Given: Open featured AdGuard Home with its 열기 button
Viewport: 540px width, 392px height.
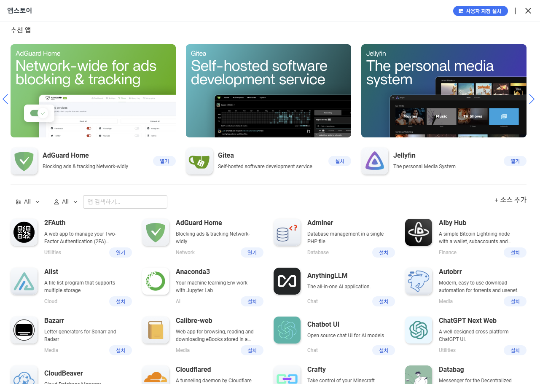Looking at the screenshot, I should click(x=164, y=161).
